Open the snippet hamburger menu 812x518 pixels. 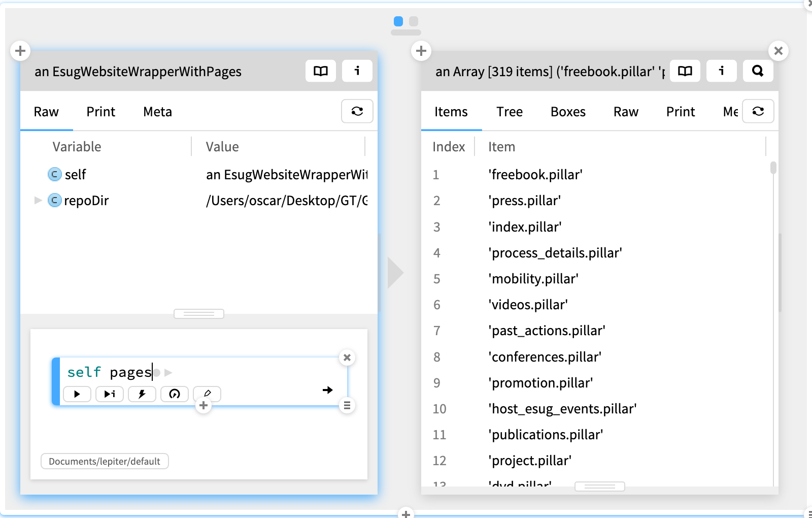(x=347, y=406)
